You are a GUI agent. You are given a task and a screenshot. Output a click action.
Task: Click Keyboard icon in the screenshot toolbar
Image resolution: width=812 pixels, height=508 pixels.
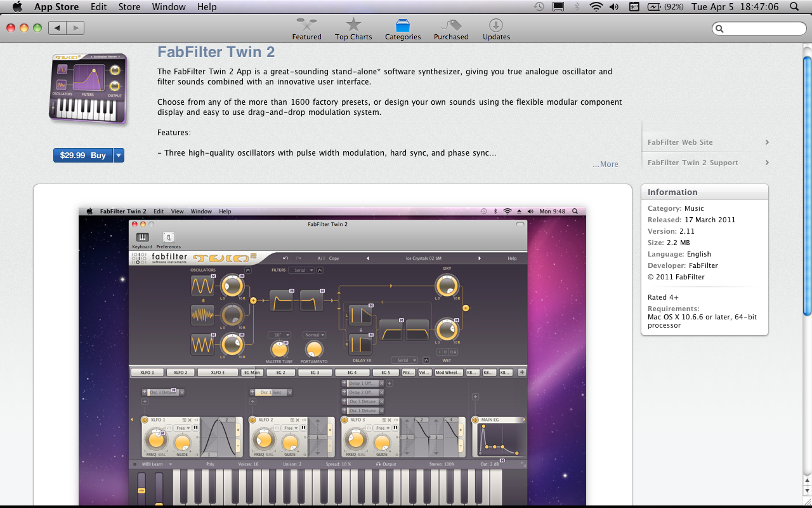click(142, 240)
